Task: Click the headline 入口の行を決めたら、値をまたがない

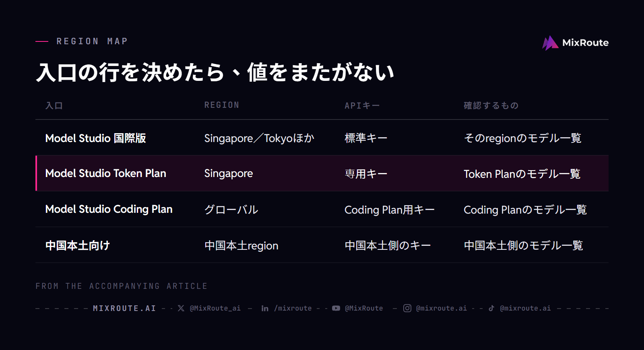Action: pos(215,72)
